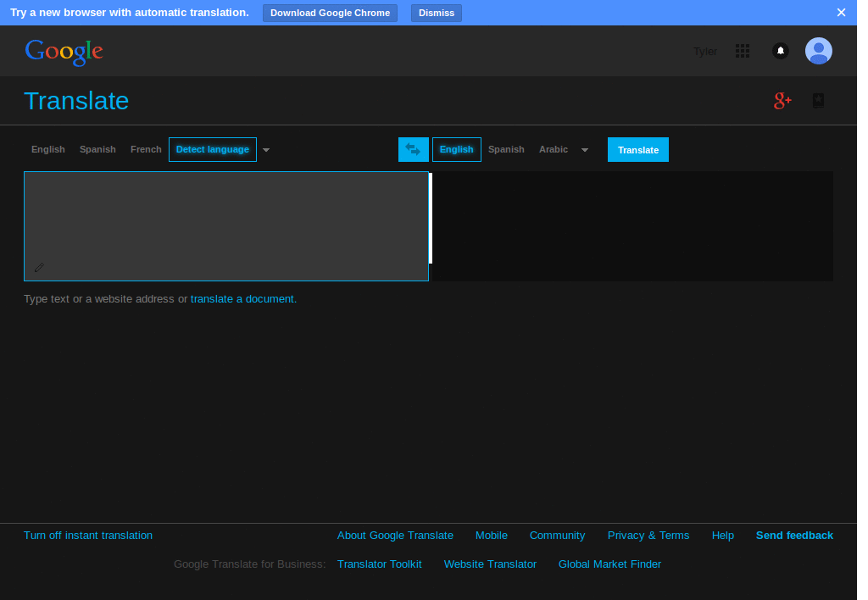Click Send feedback link
The width and height of the screenshot is (868, 600).
(x=794, y=536)
